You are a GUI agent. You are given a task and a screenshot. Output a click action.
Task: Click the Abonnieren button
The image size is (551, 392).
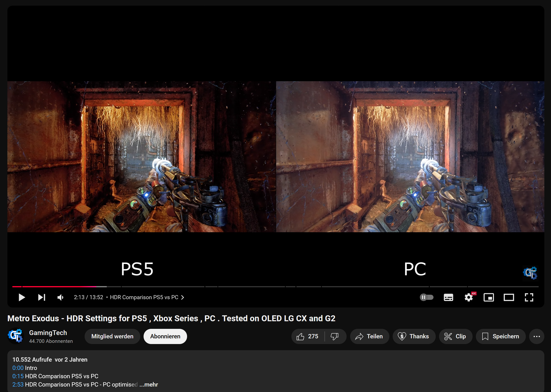coord(165,336)
